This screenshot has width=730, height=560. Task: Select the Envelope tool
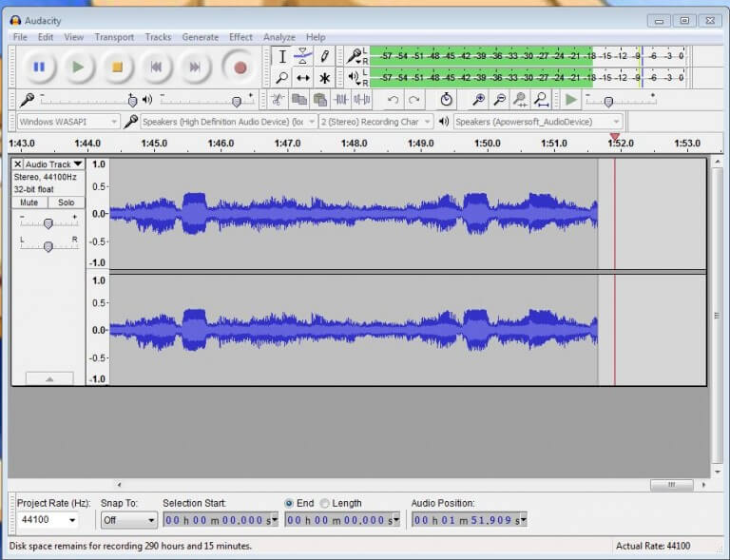(x=303, y=57)
